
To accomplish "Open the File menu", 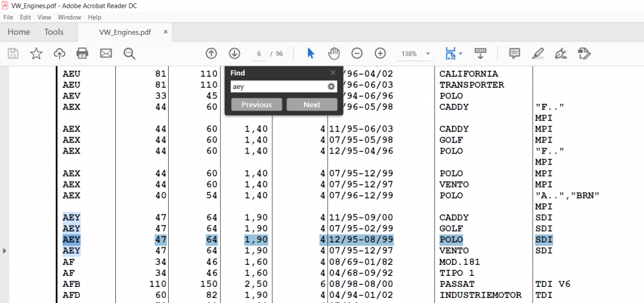I will coord(8,17).
